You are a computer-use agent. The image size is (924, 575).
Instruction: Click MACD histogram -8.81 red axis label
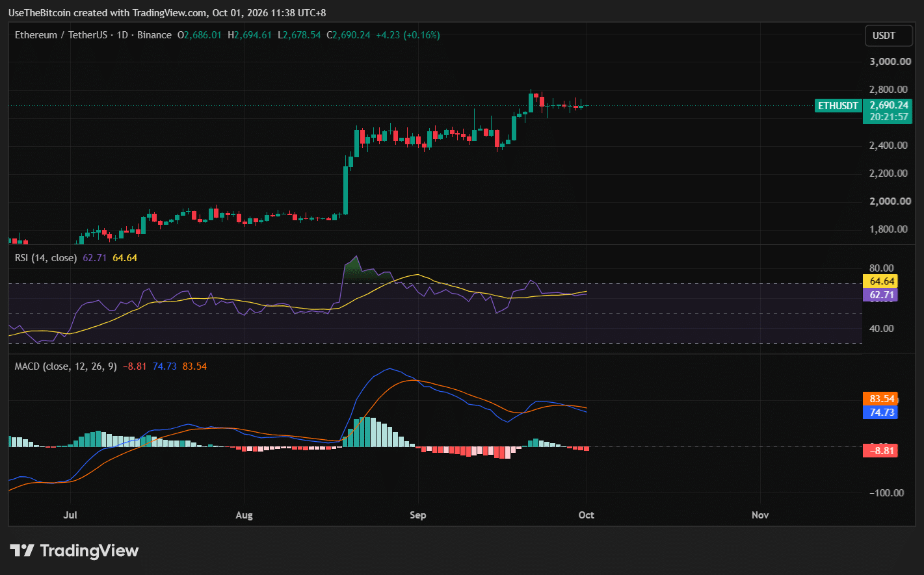click(x=880, y=450)
